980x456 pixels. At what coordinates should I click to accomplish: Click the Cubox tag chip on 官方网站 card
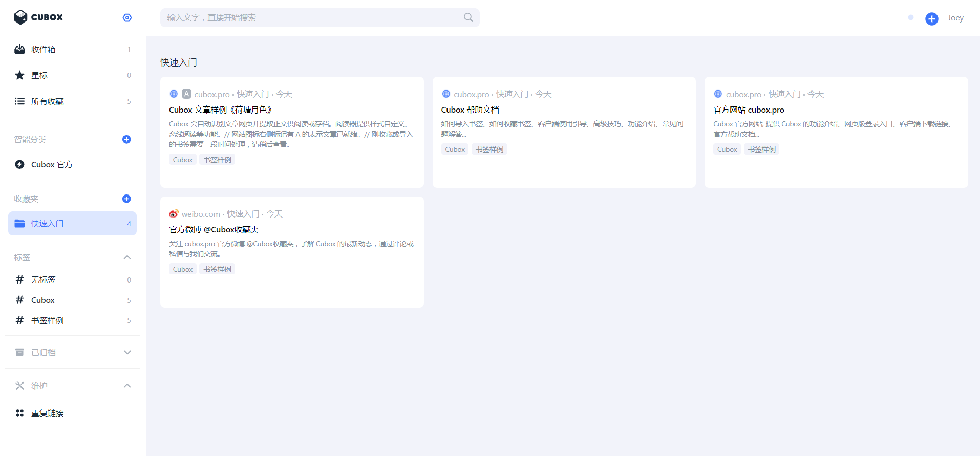(x=727, y=149)
